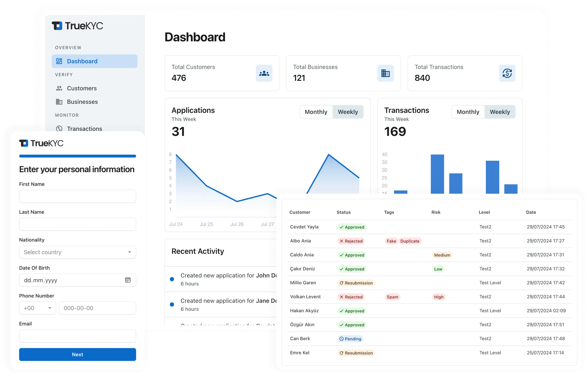Click the Total Businesses grid icon
Image resolution: width=588 pixels, height=376 pixels.
tap(385, 73)
